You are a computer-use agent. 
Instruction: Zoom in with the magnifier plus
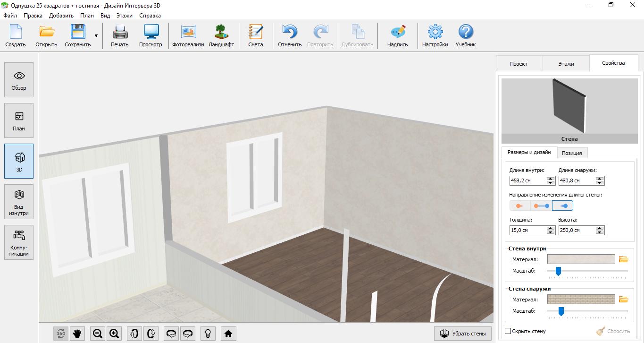pos(114,334)
